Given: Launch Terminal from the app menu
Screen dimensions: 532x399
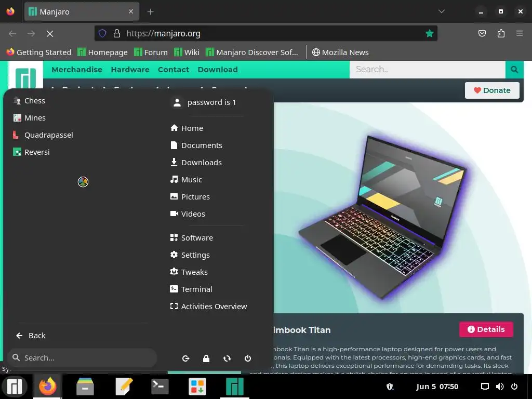Looking at the screenshot, I should tap(191, 289).
